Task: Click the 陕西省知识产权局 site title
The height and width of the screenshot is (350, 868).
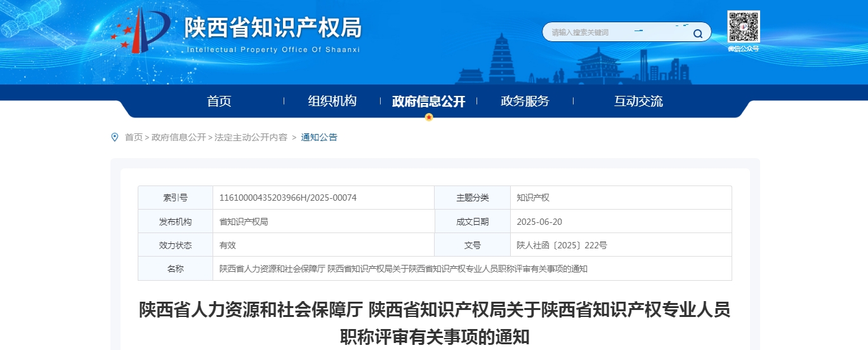Action: tap(273, 28)
